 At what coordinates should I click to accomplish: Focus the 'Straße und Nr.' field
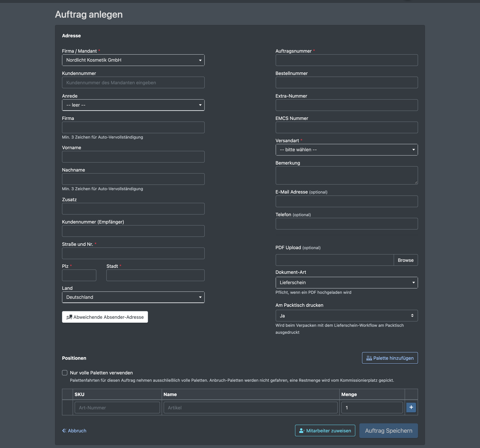click(x=133, y=253)
